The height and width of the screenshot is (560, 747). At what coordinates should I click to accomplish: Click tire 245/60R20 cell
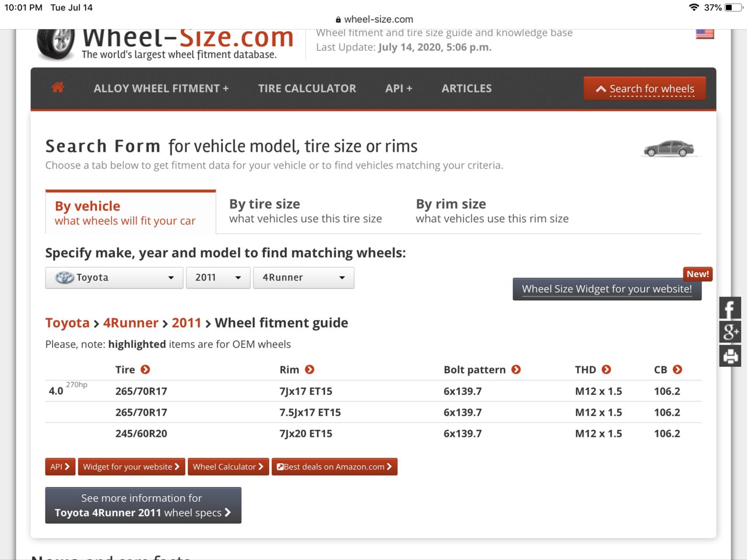pyautogui.click(x=141, y=433)
